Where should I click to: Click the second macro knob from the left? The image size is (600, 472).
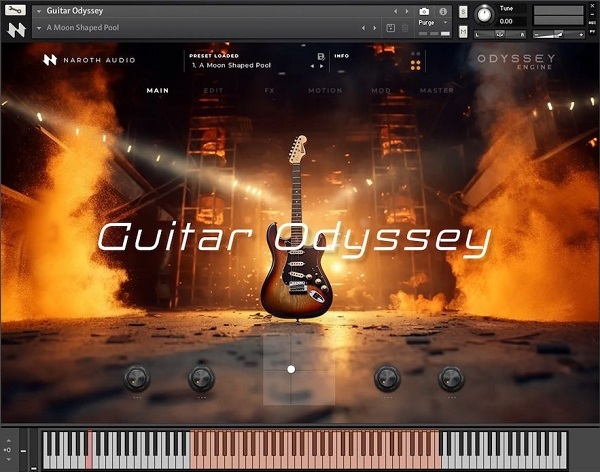(x=201, y=378)
